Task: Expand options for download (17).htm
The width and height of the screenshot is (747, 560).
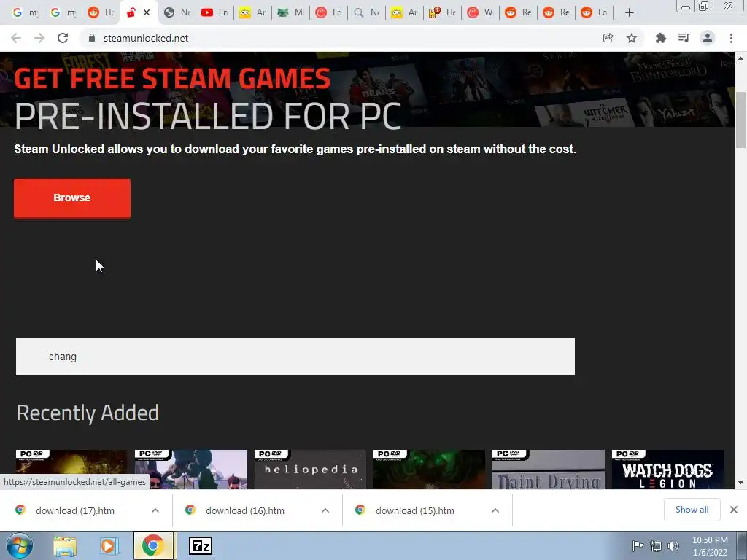Action: click(x=155, y=510)
